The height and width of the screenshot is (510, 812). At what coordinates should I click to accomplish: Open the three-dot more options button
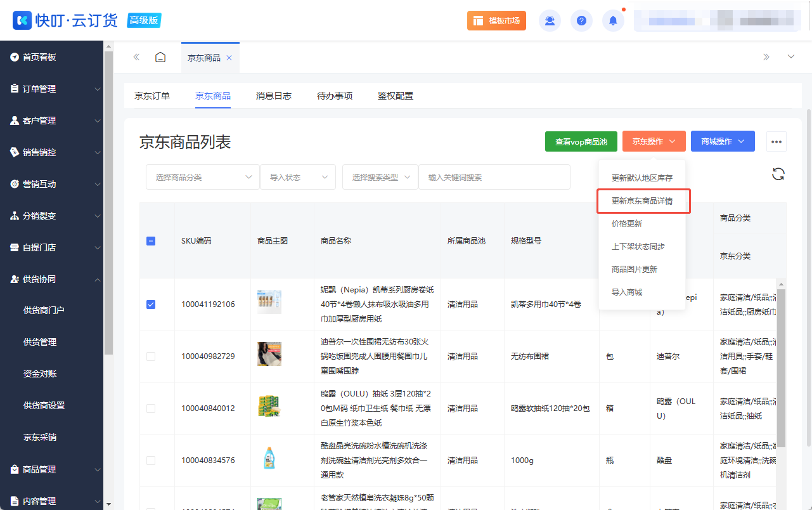(777, 141)
